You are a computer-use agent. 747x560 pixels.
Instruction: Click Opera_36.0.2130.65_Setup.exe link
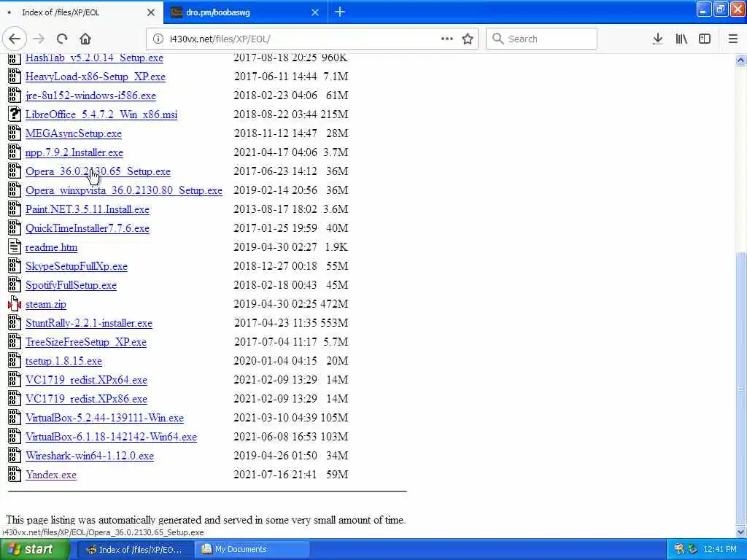pos(98,171)
